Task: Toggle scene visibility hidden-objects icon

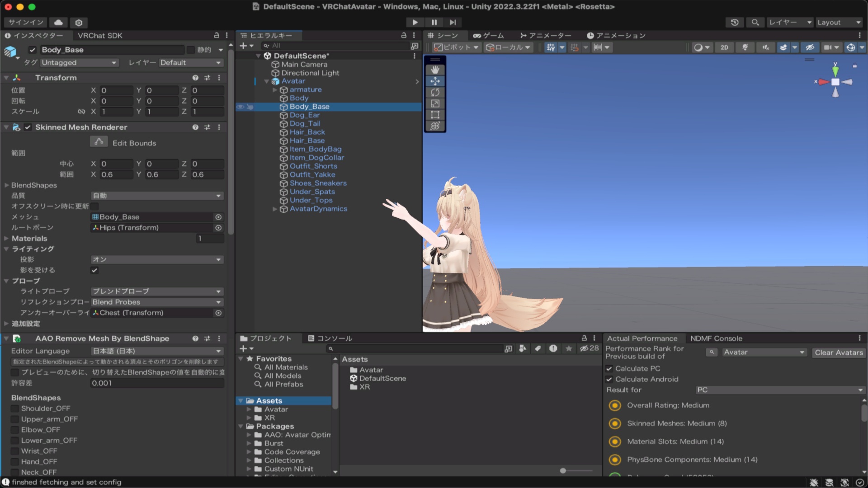Action: (x=810, y=47)
